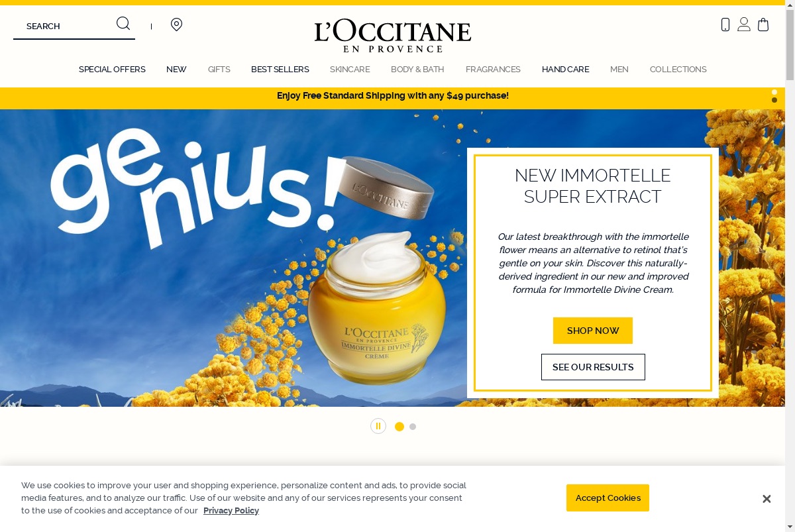The height and width of the screenshot is (532, 795).
Task: Click the L'Occitane en Provence logo
Action: coord(393,36)
